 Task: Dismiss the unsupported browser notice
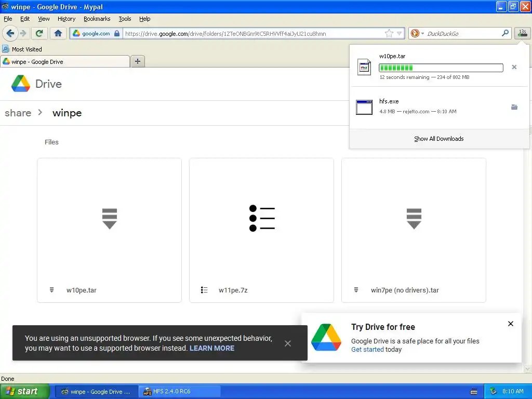coord(288,343)
